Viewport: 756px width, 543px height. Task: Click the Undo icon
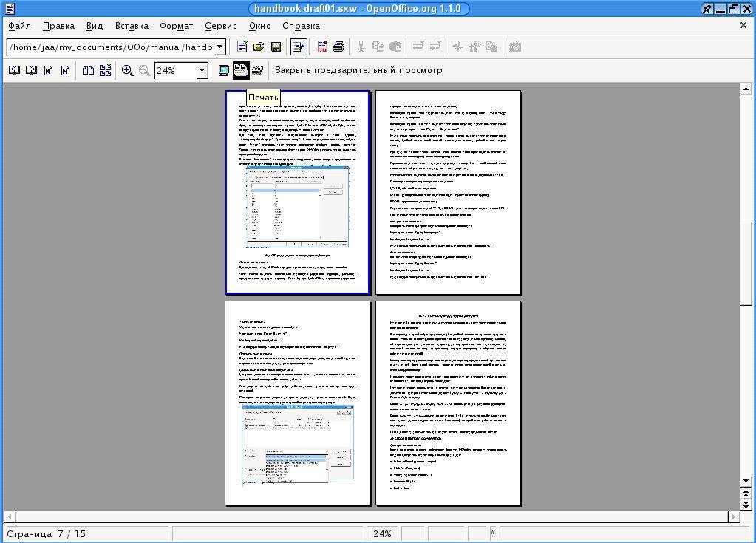418,47
